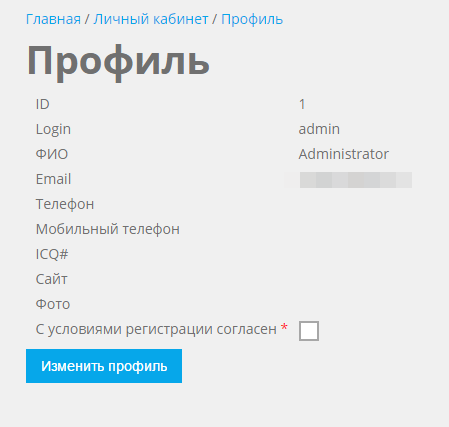Open the Профиль breadcrumb link
Viewport: 449px width, 427px height.
(252, 19)
